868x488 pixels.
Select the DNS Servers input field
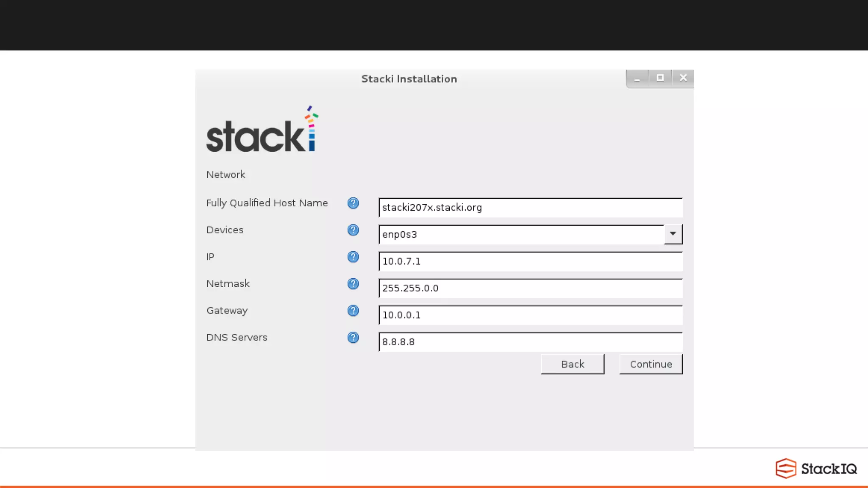tap(530, 342)
